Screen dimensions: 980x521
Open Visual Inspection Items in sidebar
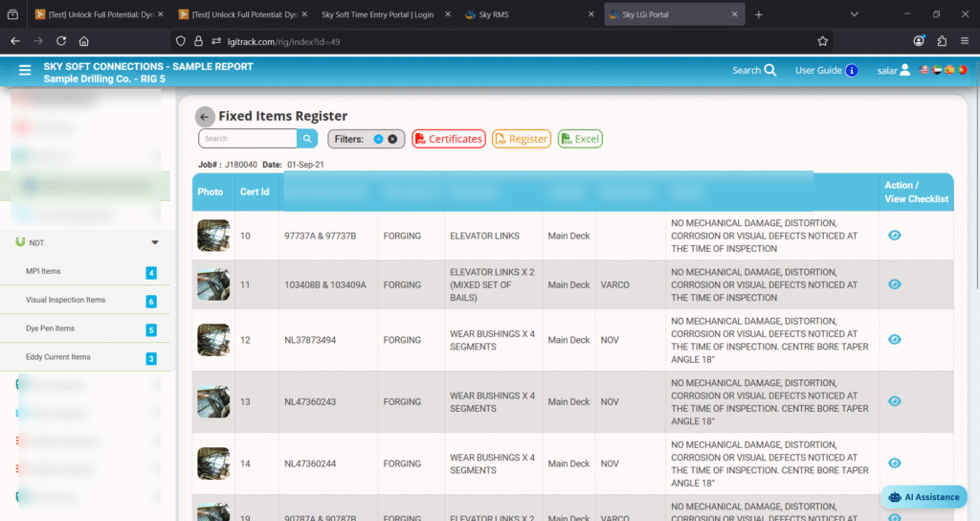[x=66, y=300]
